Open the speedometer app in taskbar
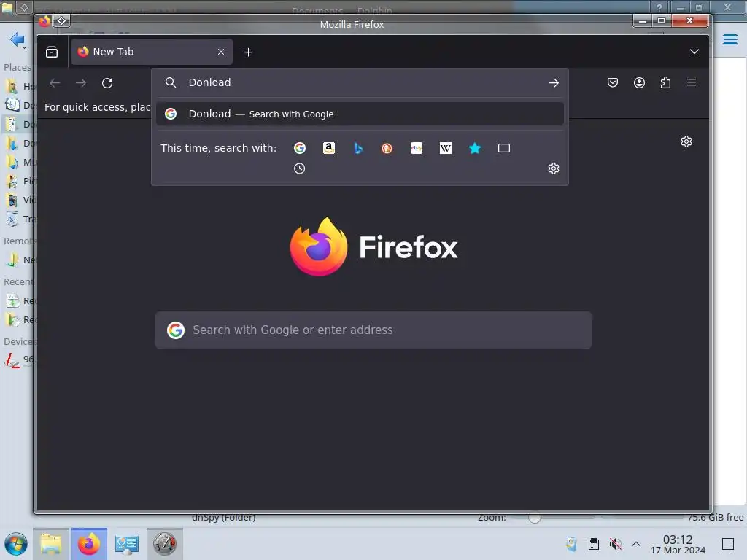This screenshot has width=747, height=560. pyautogui.click(x=164, y=544)
